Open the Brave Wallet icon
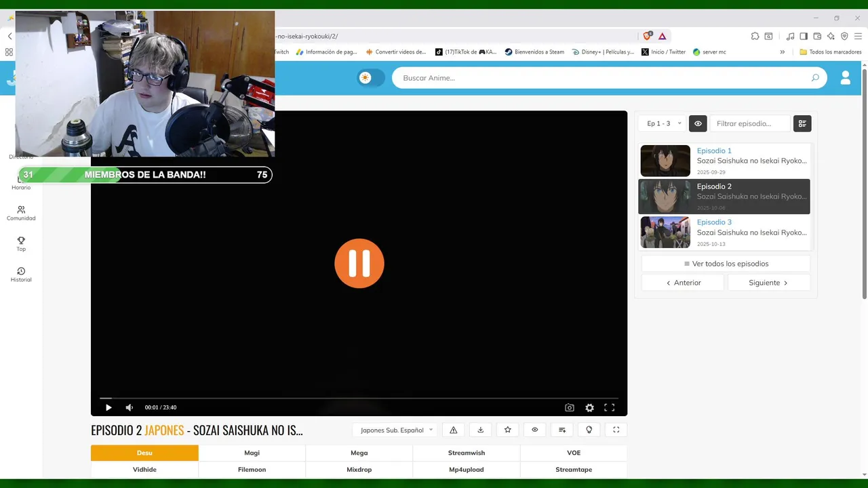This screenshot has height=488, width=868. (x=817, y=36)
